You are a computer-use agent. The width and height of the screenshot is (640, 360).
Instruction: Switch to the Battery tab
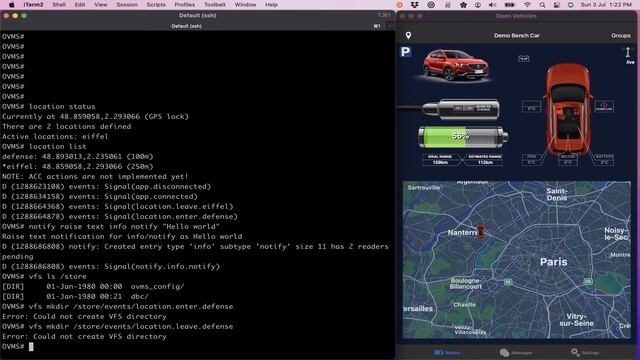pyautogui.click(x=447, y=352)
